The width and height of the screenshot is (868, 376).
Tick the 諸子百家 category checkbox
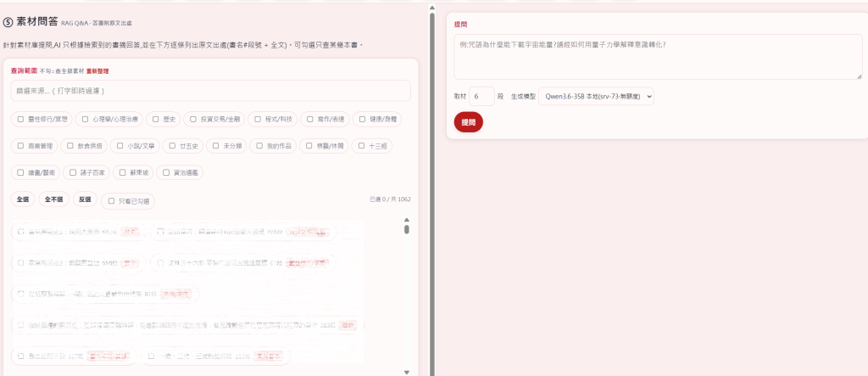click(x=73, y=172)
